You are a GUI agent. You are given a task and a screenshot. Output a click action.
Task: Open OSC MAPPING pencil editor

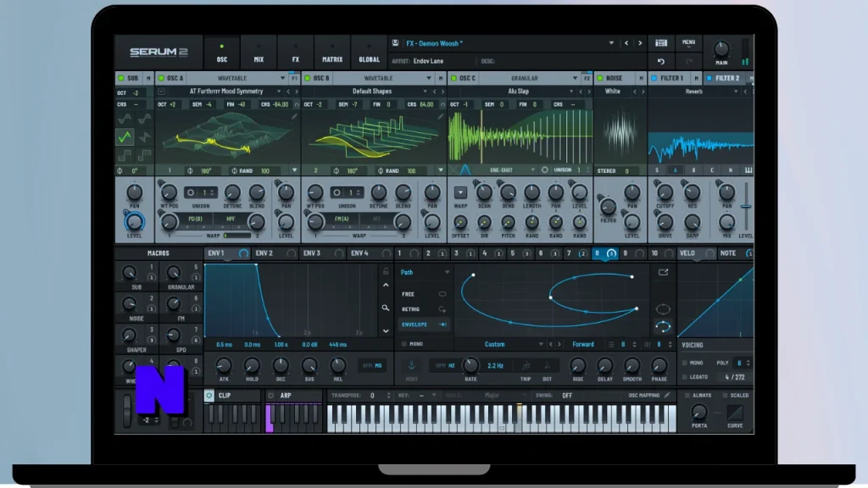click(x=667, y=395)
